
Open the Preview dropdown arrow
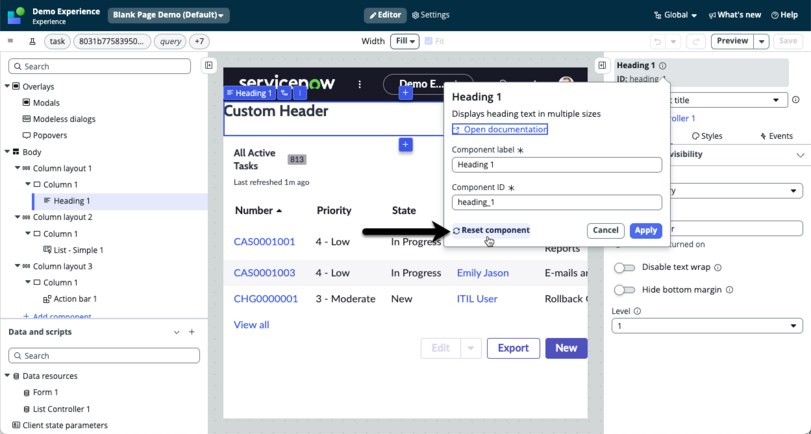(761, 41)
